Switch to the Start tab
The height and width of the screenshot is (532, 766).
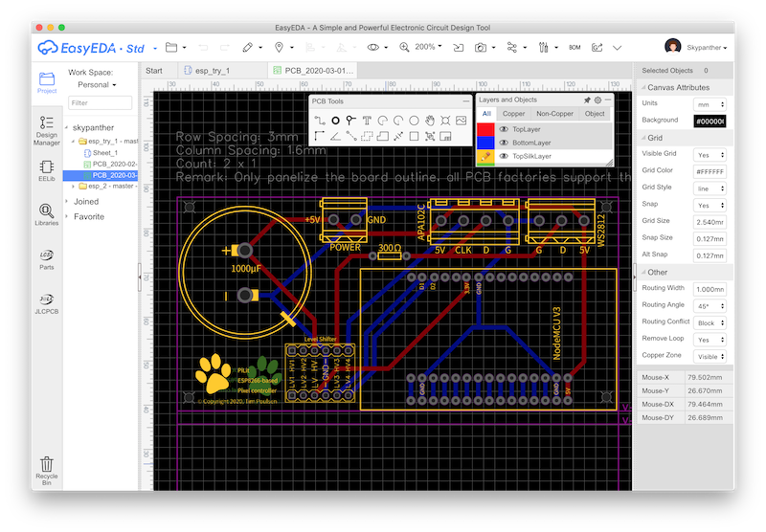pyautogui.click(x=154, y=71)
